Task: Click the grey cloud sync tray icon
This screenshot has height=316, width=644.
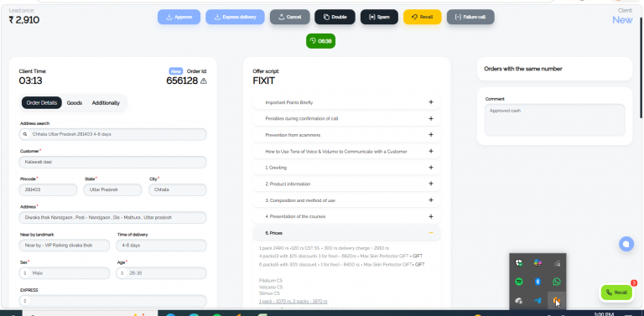Action: coord(519,301)
